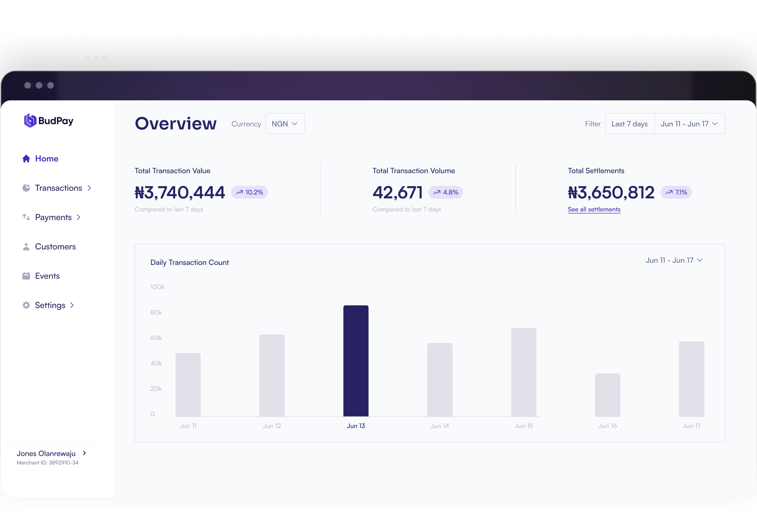Expand the Transactions submenu chevron
The width and height of the screenshot is (757, 532).
89,188
